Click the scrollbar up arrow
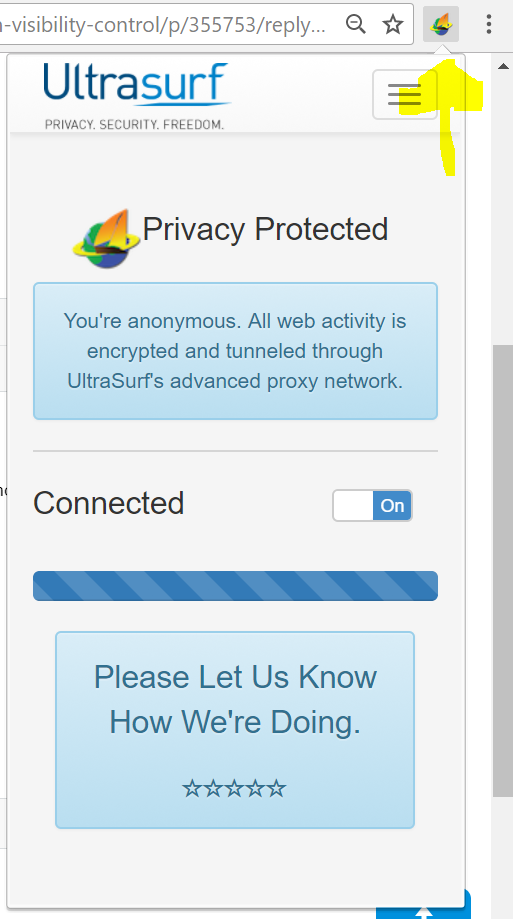The width and height of the screenshot is (513, 919). click(x=503, y=66)
